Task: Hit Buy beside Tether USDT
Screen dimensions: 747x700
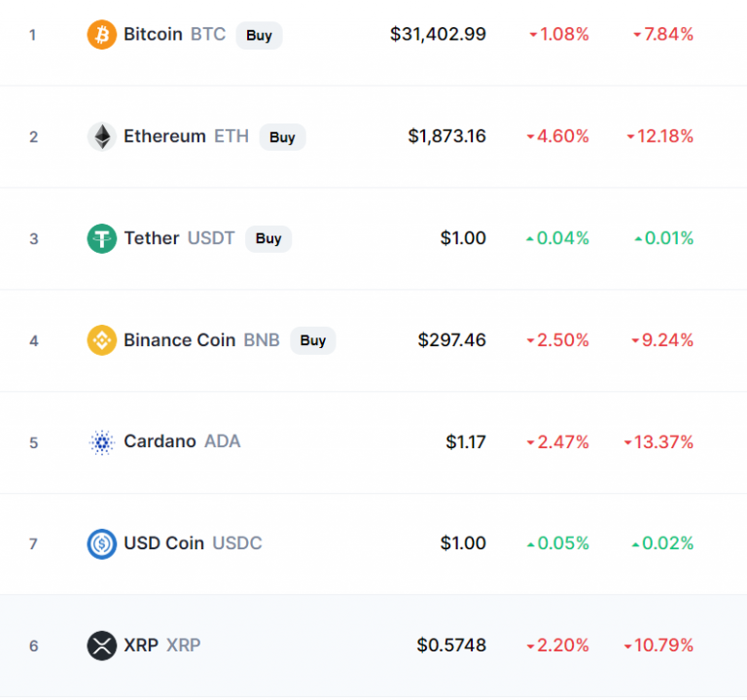Action: pos(268,238)
